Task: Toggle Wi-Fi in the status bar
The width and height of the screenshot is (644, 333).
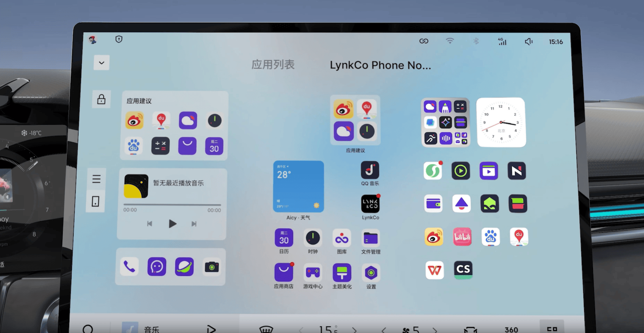Action: coord(450,41)
